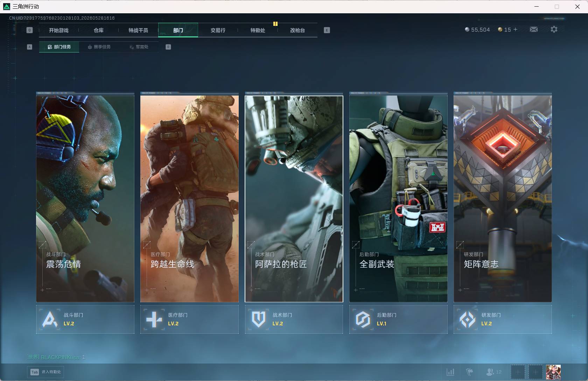The width and height of the screenshot is (588, 381).
Task: Minimize the 三角洲行动 window
Action: (537, 6)
